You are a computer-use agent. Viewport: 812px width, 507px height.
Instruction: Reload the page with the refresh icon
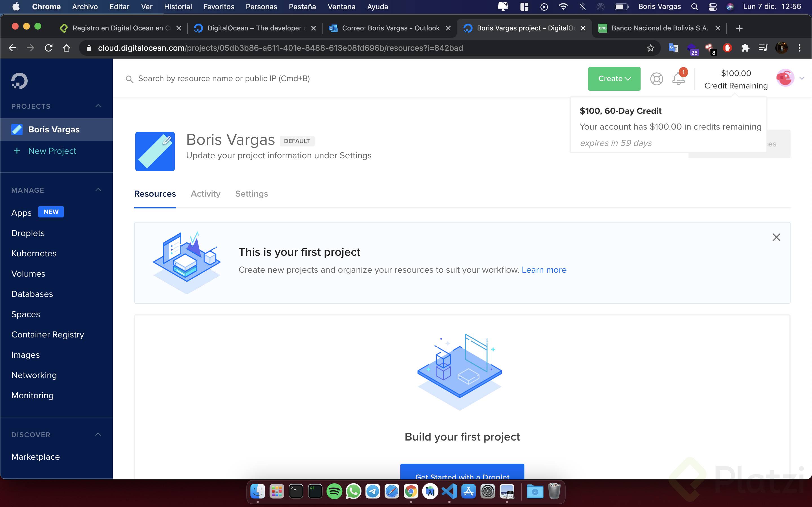pyautogui.click(x=49, y=48)
